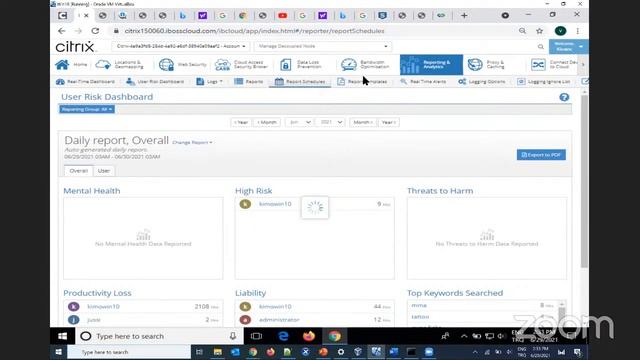The width and height of the screenshot is (640, 360).
Task: Open Bandwidth Optimization
Action: 365,64
